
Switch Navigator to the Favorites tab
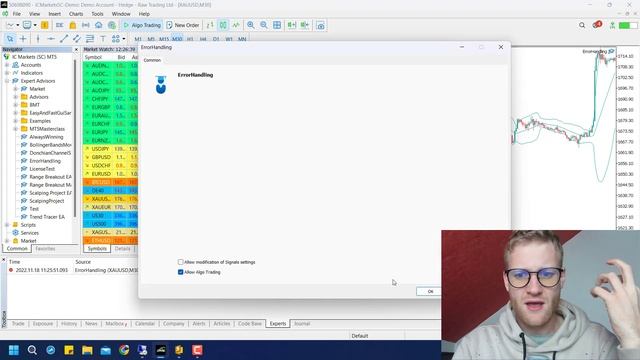click(45, 249)
